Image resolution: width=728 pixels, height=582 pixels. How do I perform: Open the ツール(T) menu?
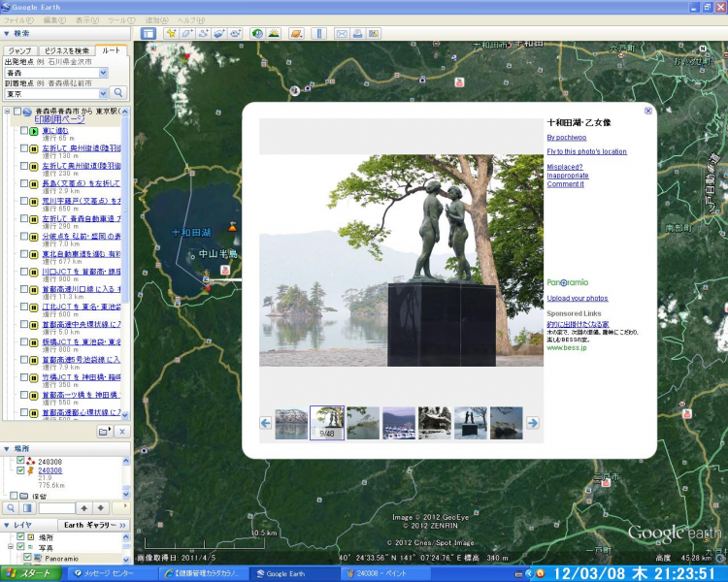click(x=121, y=20)
